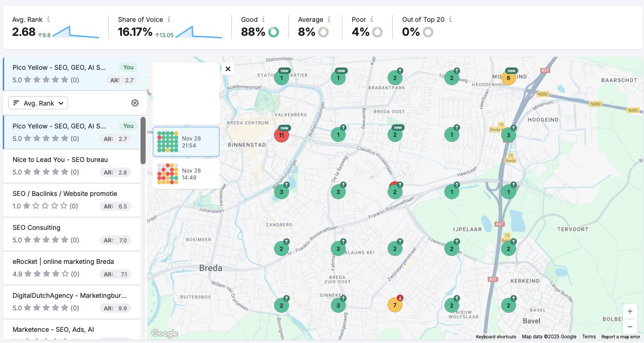This screenshot has height=343, width=644.
Task: Zoom out with the map minus button
Action: click(x=630, y=326)
